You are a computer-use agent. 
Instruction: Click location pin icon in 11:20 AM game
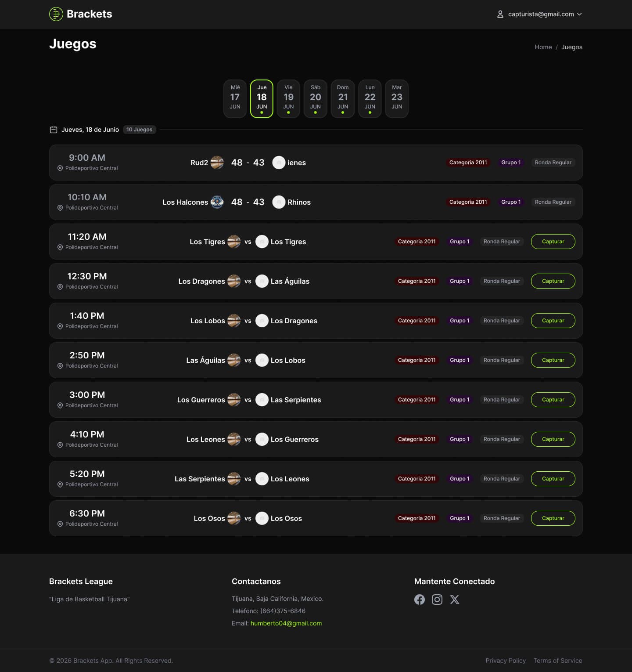[60, 247]
